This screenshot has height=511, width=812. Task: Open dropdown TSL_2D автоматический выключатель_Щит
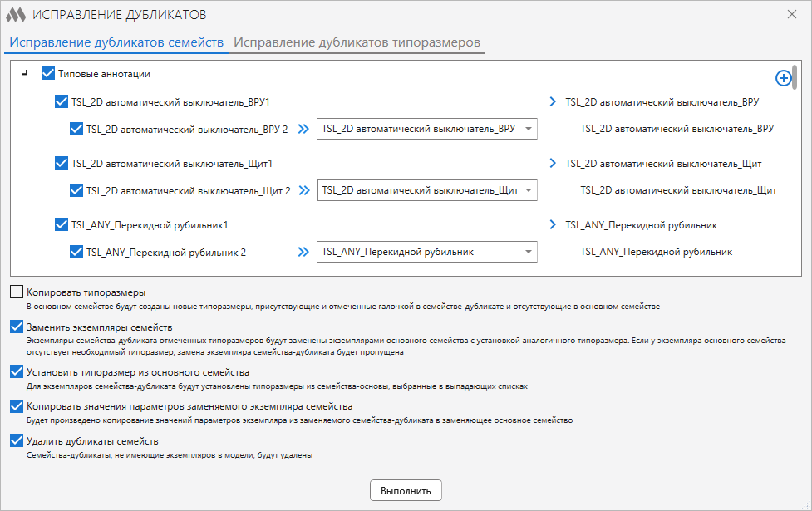[426, 190]
